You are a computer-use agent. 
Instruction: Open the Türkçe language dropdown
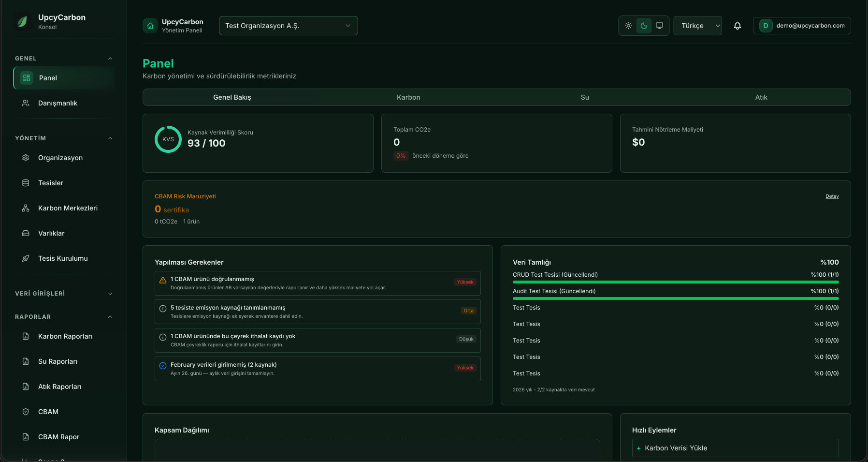click(x=697, y=26)
